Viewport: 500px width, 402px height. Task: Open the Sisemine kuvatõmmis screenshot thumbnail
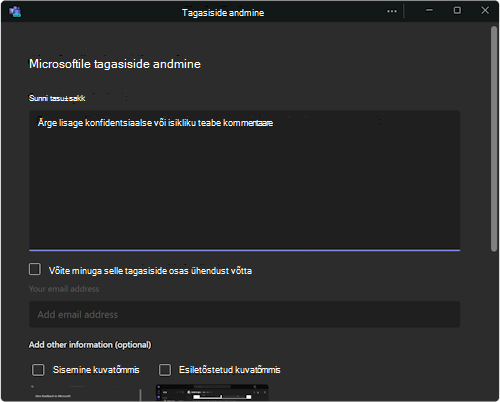[85, 393]
